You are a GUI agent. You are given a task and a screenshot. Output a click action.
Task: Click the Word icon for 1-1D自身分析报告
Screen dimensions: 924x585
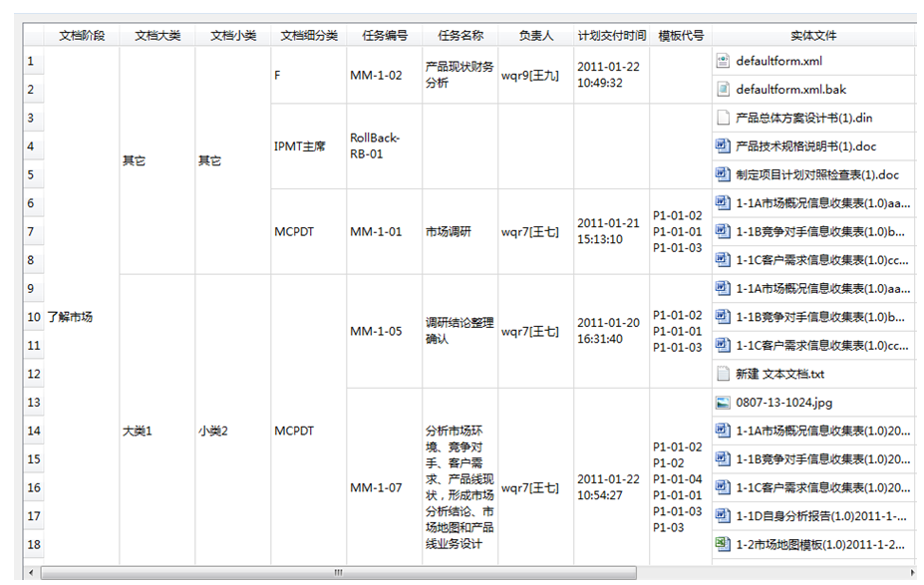(x=724, y=516)
